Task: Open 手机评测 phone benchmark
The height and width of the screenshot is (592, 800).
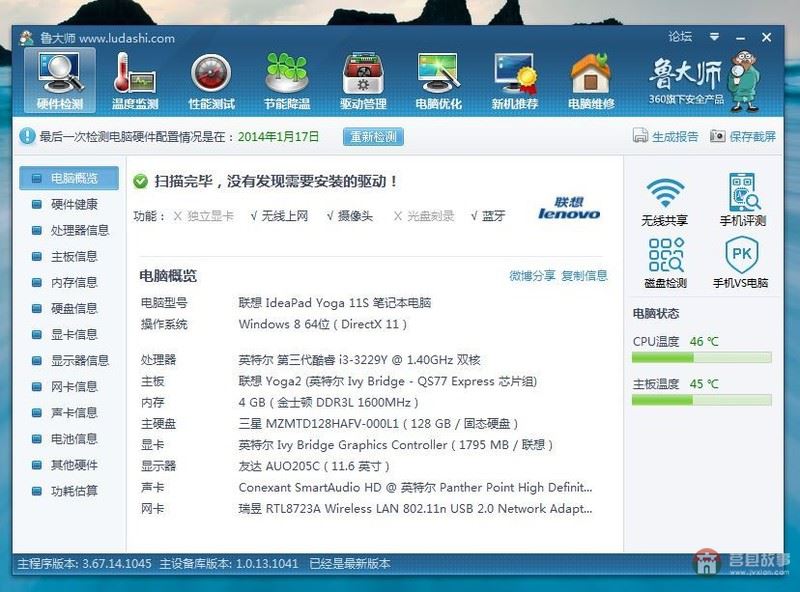Action: [743, 200]
